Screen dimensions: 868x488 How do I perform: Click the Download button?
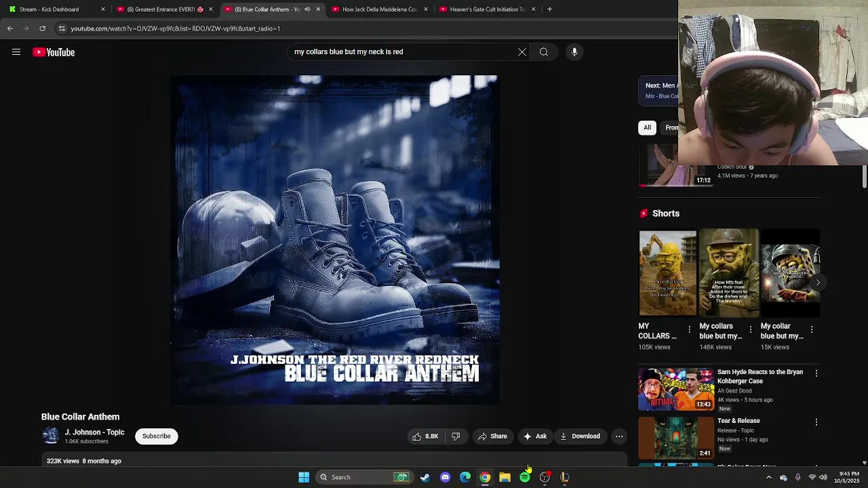[580, 436]
